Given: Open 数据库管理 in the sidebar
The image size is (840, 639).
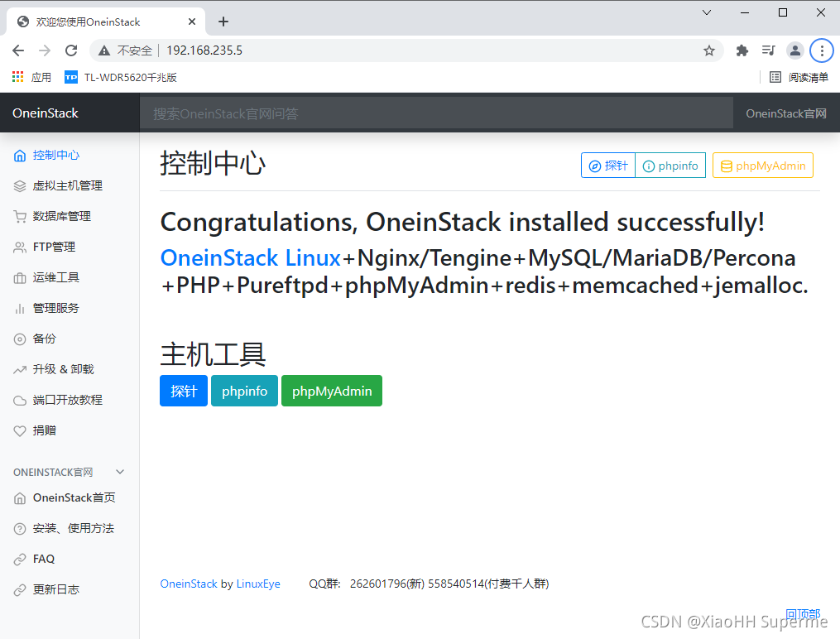Looking at the screenshot, I should [61, 216].
